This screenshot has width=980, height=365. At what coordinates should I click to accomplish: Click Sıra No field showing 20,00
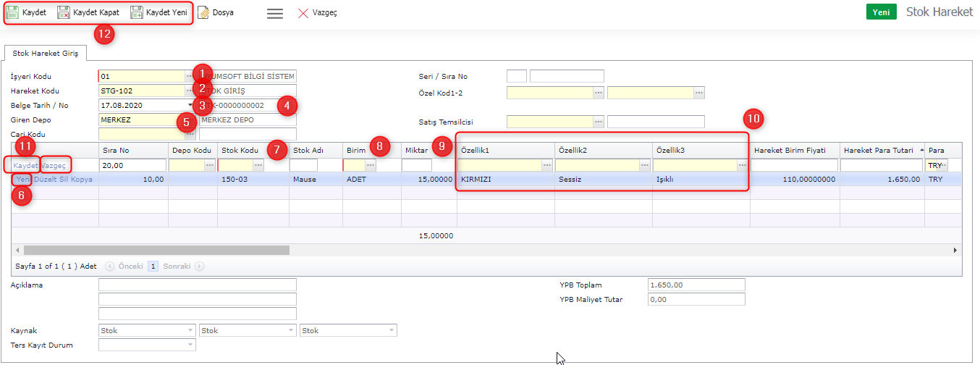pyautogui.click(x=132, y=165)
